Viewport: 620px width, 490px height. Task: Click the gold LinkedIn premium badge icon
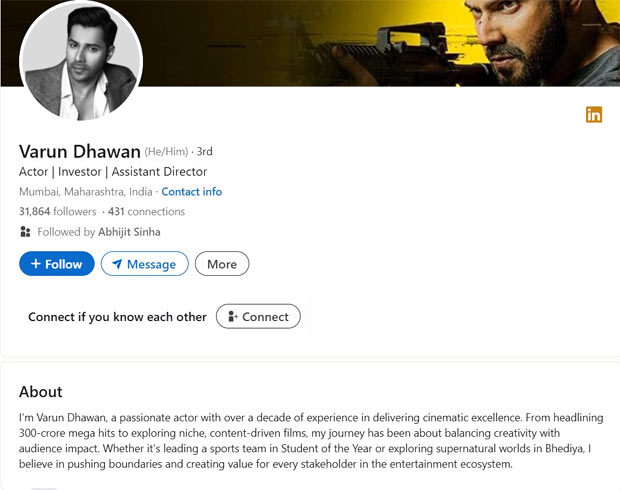(594, 115)
